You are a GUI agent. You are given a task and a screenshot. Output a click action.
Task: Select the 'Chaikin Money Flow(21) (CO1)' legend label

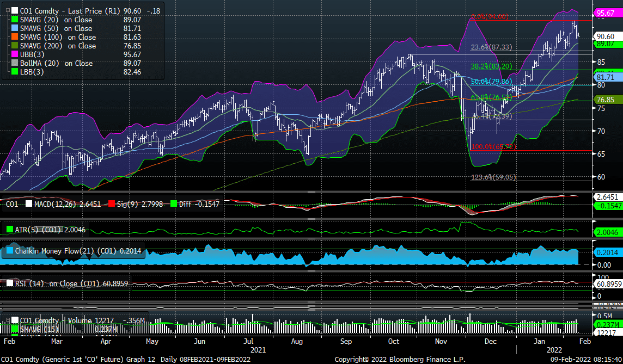pyautogui.click(x=65, y=251)
